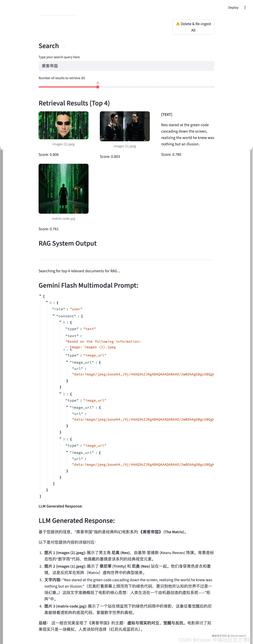Click the K results slider handle
This screenshot has height=644, width=253.
point(98,87)
